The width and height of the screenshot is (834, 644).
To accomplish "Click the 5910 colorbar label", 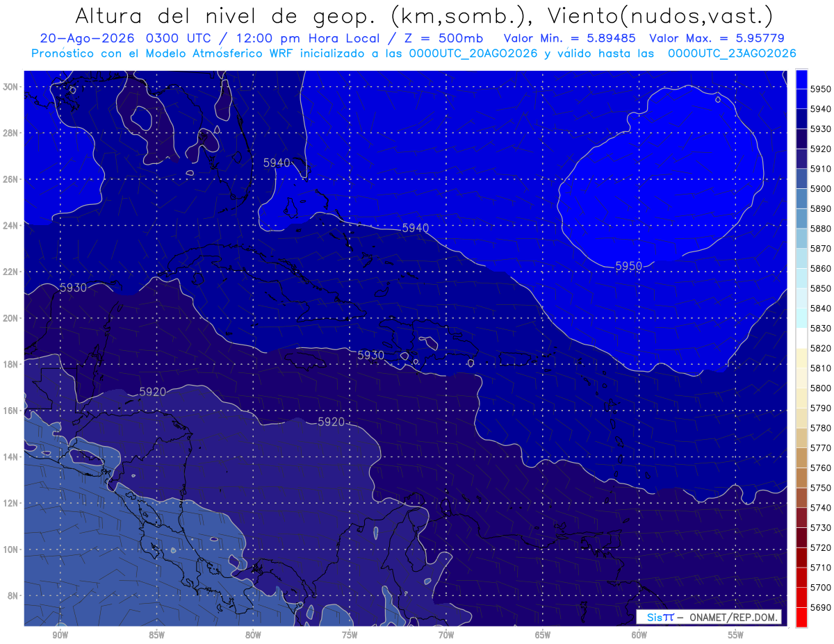I will (x=821, y=169).
